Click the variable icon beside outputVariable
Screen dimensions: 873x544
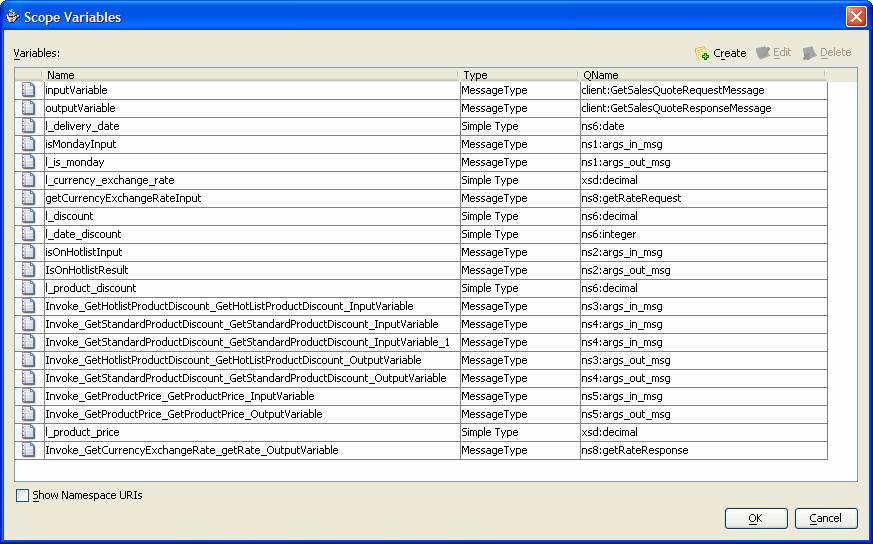point(29,108)
